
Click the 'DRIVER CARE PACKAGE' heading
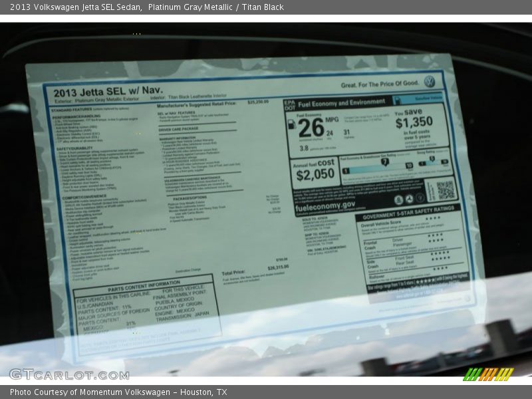coord(178,129)
